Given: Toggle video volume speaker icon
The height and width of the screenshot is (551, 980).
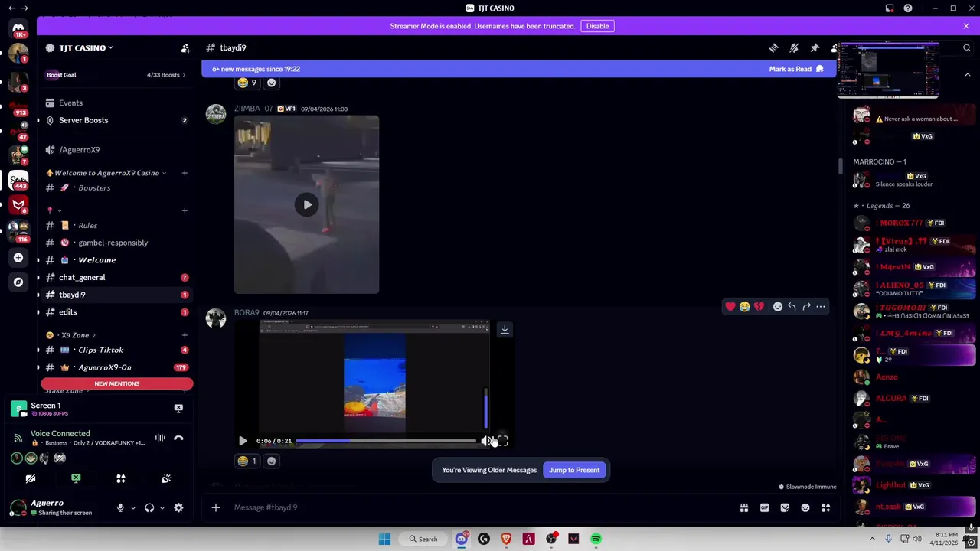Looking at the screenshot, I should [x=485, y=441].
